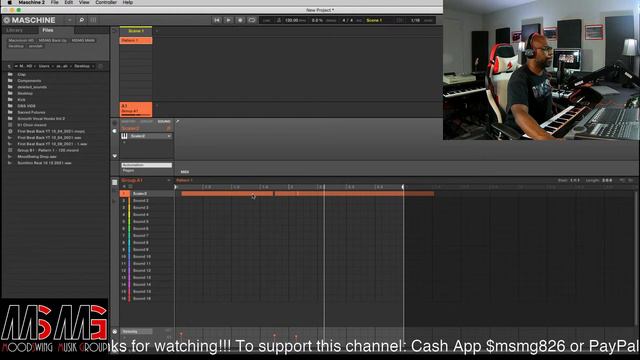Open the Scaler2 plug-in slot dropdown
The image size is (640, 360).
coord(169,136)
